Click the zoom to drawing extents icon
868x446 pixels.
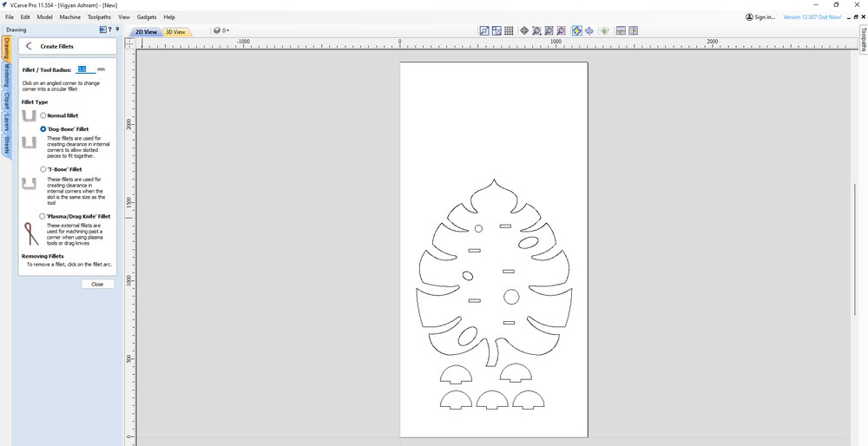tap(549, 31)
